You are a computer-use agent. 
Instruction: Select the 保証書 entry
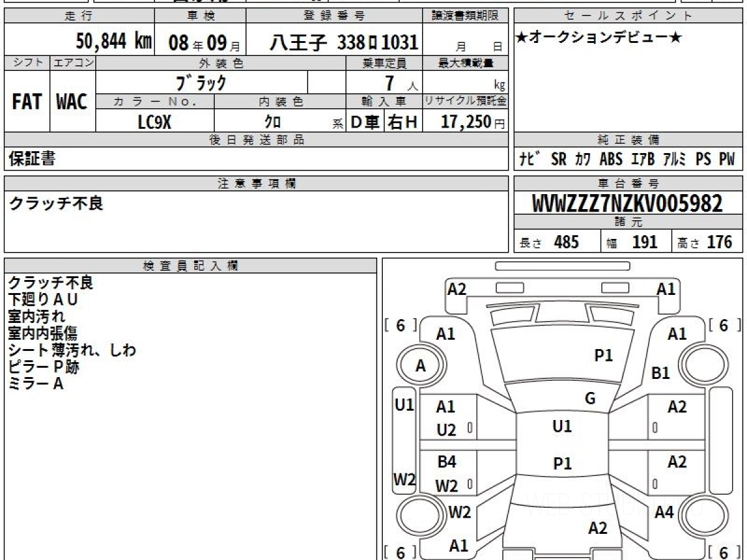pos(32,159)
